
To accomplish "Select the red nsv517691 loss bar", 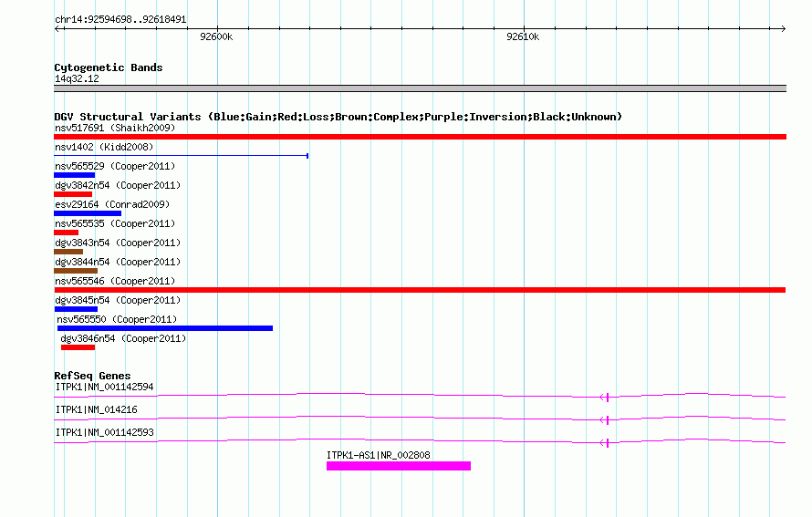I will [x=420, y=137].
